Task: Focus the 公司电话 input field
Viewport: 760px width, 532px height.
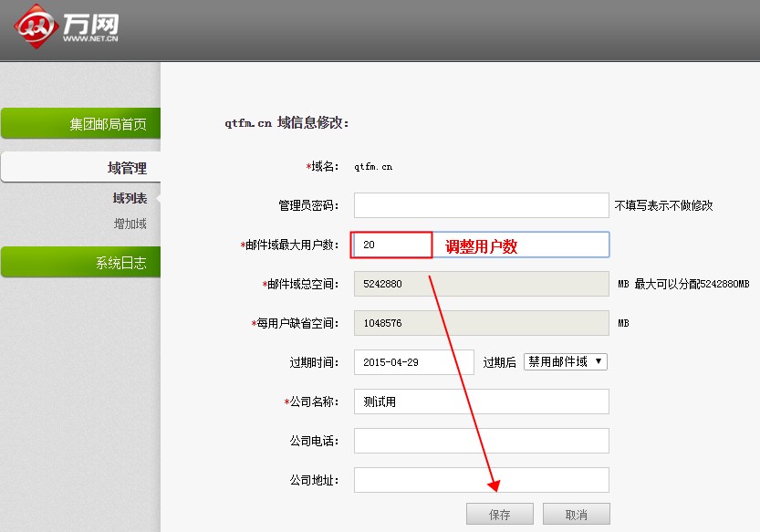Action: 481,441
